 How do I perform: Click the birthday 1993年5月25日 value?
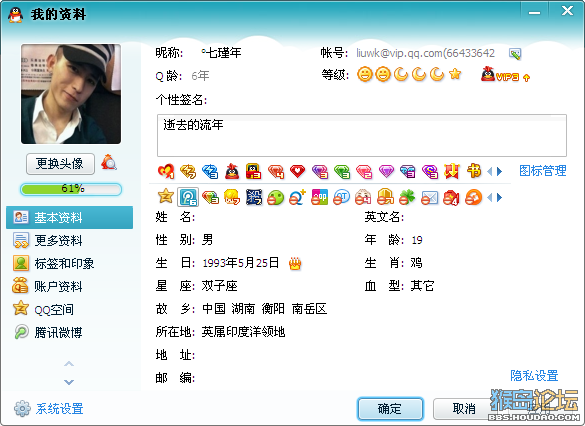[240, 263]
